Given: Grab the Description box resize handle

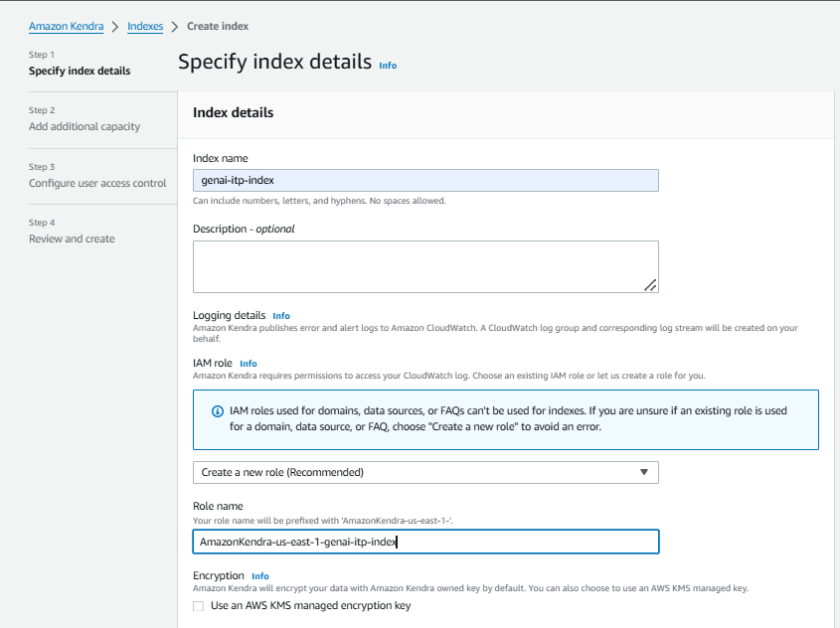Looking at the screenshot, I should tap(649, 284).
